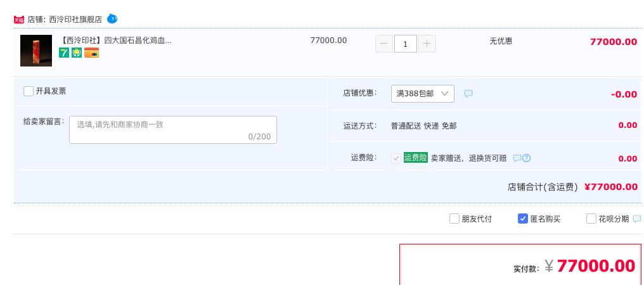Image resolution: width=644 pixels, height=285 pixels.
Task: Click the comment icon next to store discount
Action: [x=468, y=94]
